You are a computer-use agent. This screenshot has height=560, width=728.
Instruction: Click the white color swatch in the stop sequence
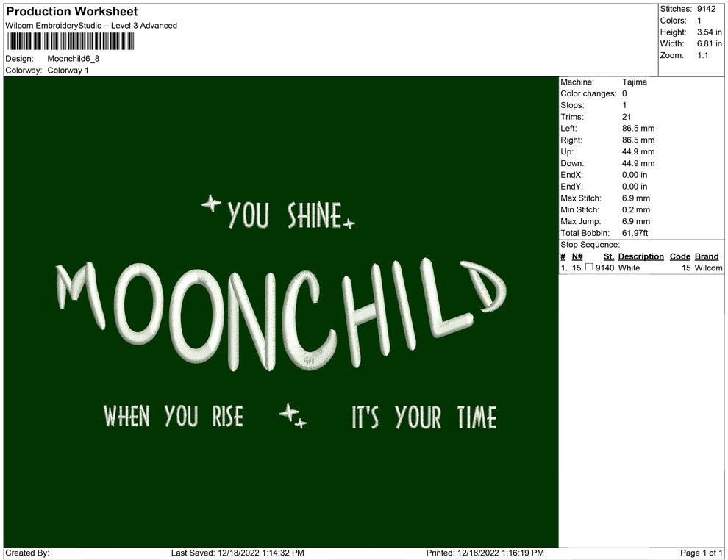pyautogui.click(x=589, y=268)
